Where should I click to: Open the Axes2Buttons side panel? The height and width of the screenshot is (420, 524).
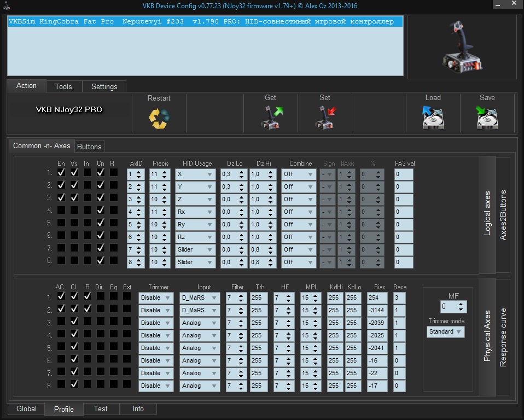pyautogui.click(x=503, y=215)
